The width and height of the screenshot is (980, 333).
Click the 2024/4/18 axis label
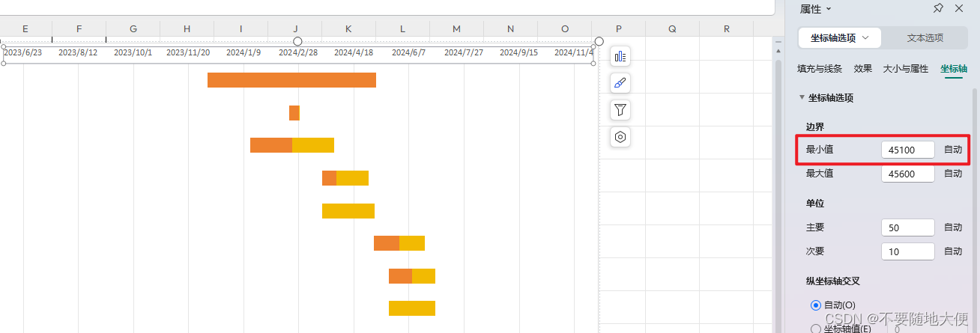point(354,53)
